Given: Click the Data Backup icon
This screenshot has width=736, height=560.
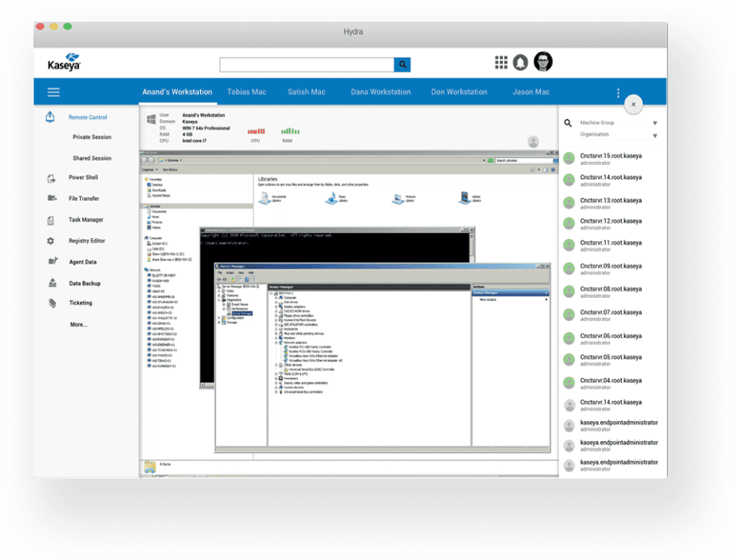Looking at the screenshot, I should pyautogui.click(x=52, y=283).
